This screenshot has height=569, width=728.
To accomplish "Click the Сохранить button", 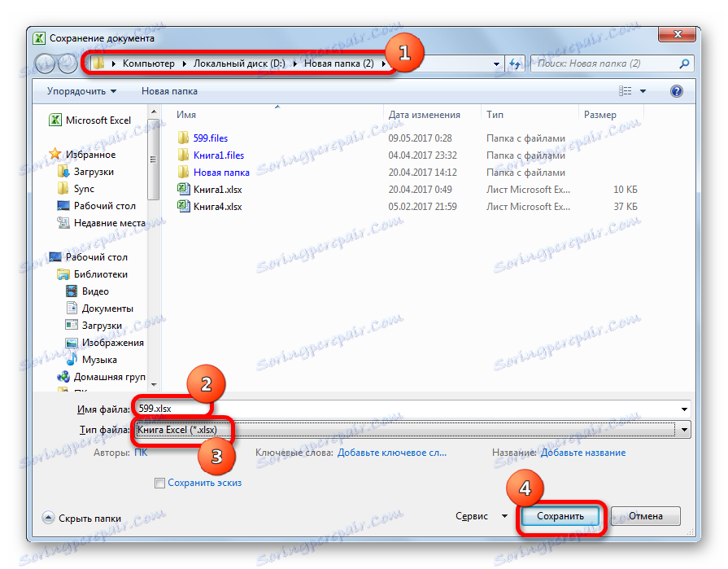I will point(560,516).
